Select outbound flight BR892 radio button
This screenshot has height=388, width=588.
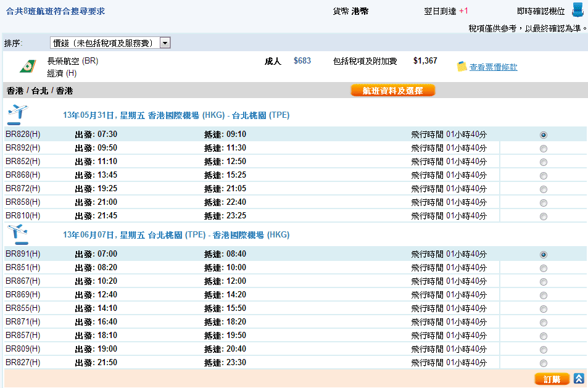click(543, 149)
